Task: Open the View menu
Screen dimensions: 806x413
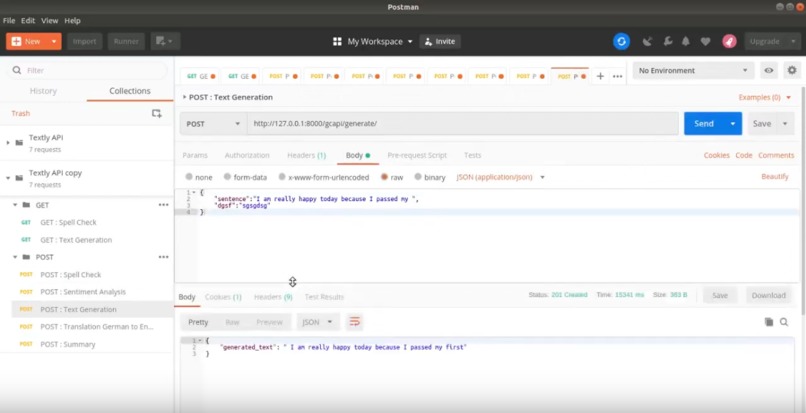Action: click(49, 21)
